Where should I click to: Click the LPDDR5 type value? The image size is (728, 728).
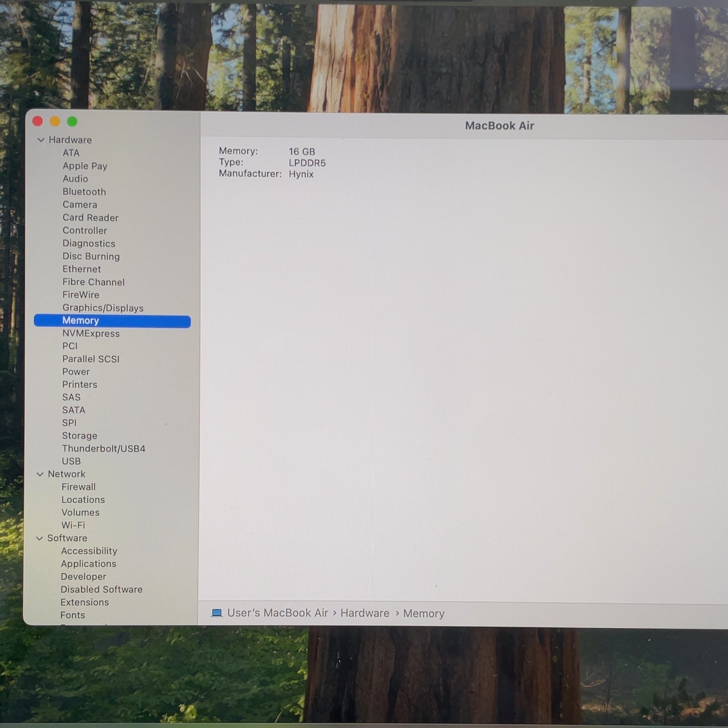click(x=307, y=163)
